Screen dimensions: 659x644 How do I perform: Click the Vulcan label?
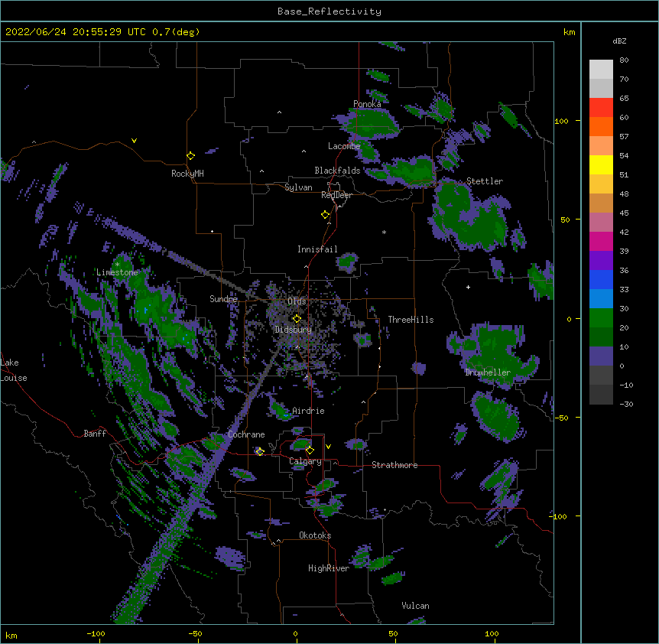click(x=415, y=606)
